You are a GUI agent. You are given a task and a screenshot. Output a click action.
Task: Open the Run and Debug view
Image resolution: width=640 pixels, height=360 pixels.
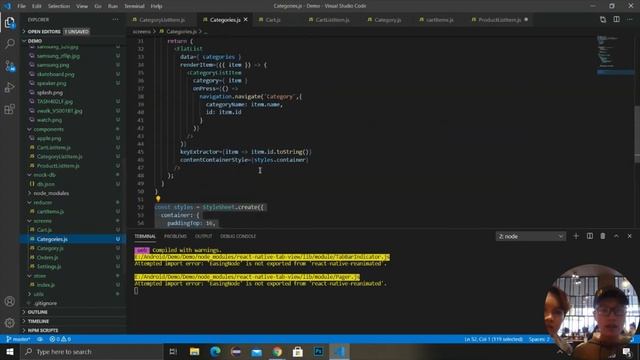pos(9,87)
